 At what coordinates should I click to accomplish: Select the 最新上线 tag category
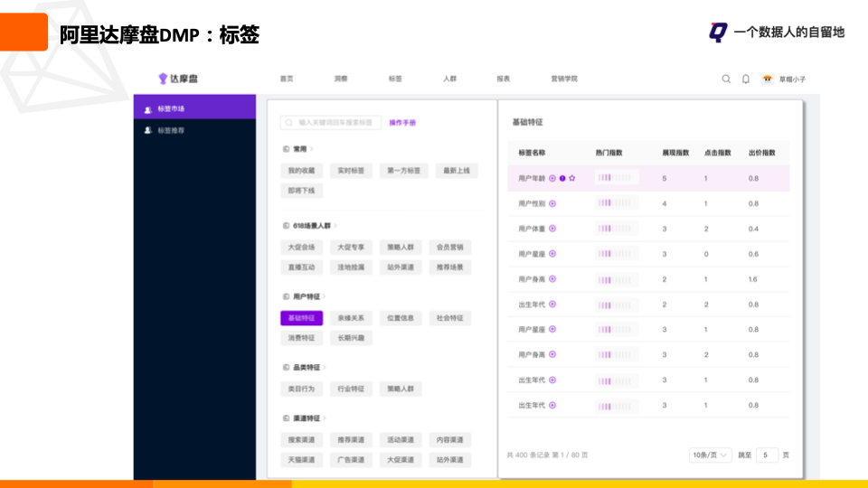click(x=456, y=171)
